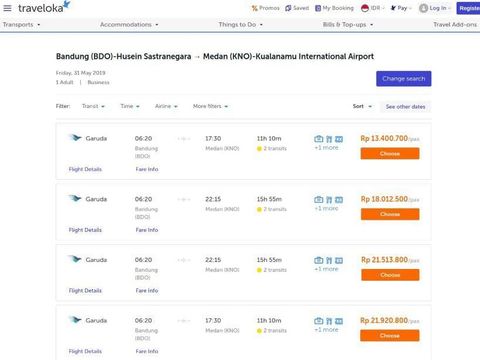The height and width of the screenshot is (360, 480).
Task: Open the IDR currency selector
Action: [x=373, y=8]
